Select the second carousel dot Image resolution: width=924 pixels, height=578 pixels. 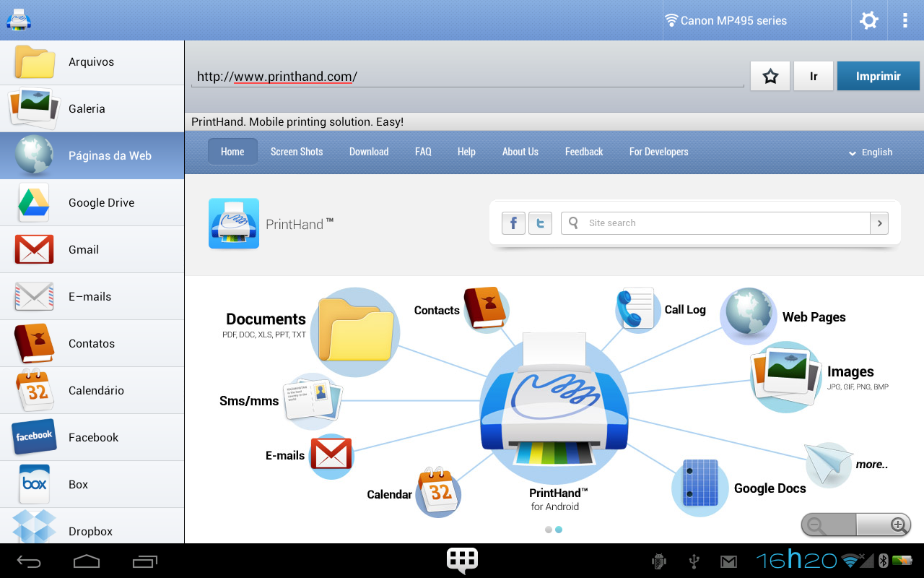(x=559, y=530)
